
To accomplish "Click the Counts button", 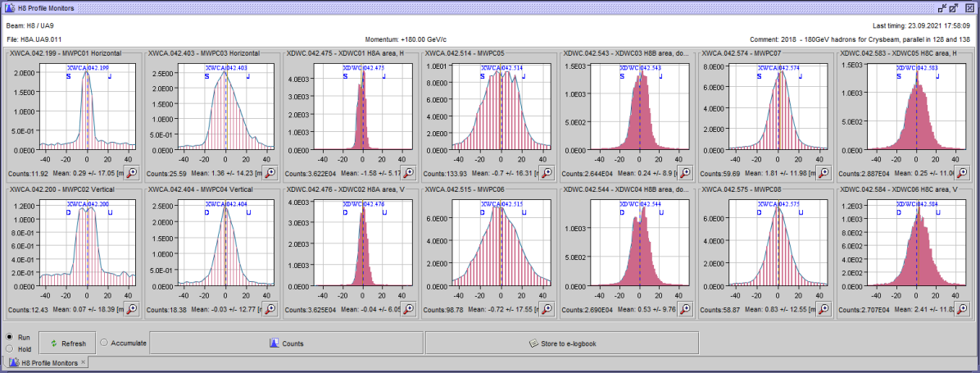I will click(x=286, y=343).
